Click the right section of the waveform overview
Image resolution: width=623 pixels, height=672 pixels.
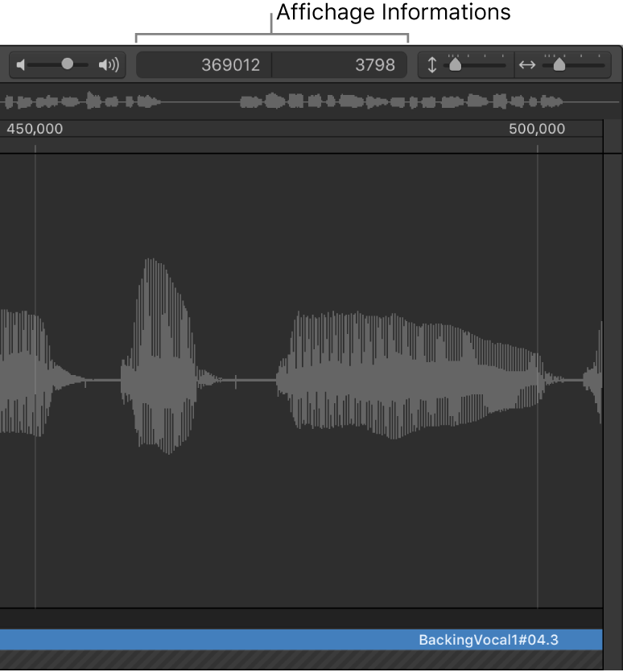tap(402, 102)
